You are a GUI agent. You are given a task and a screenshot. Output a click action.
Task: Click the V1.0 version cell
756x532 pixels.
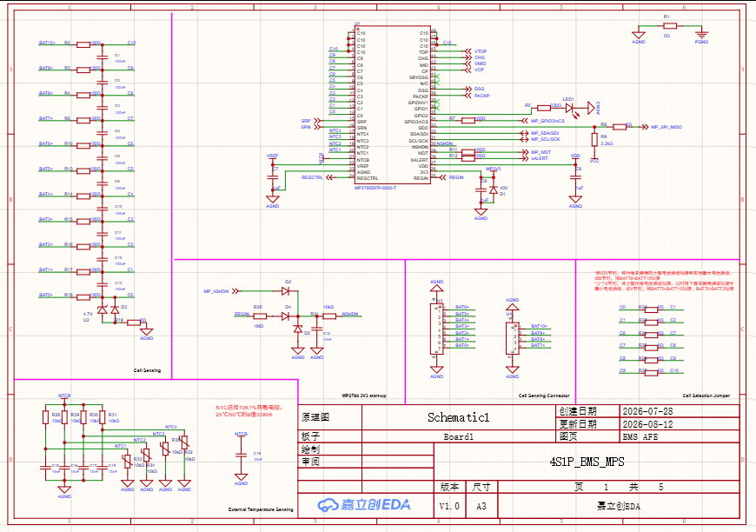click(x=449, y=506)
